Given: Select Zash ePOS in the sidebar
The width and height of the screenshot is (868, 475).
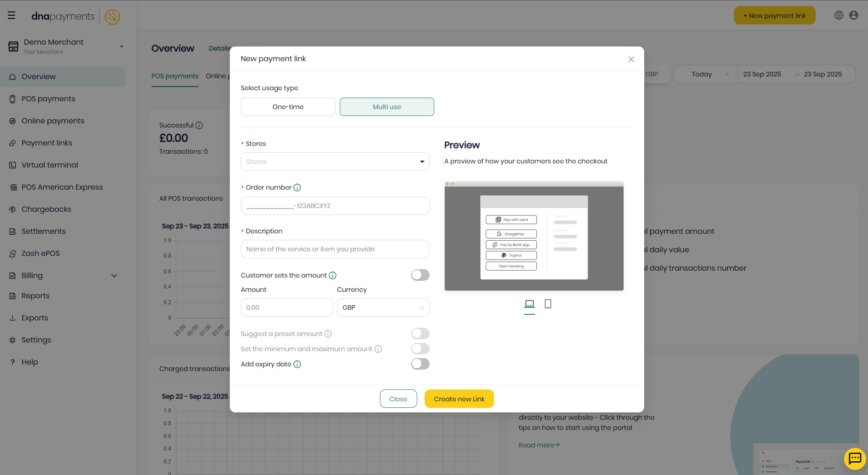Looking at the screenshot, I should 41,253.
